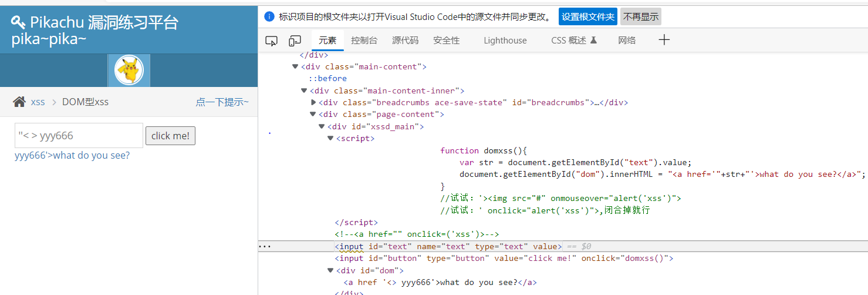Image resolution: width=868 pixels, height=295 pixels.
Task: Collapse the script node
Action: coord(330,138)
